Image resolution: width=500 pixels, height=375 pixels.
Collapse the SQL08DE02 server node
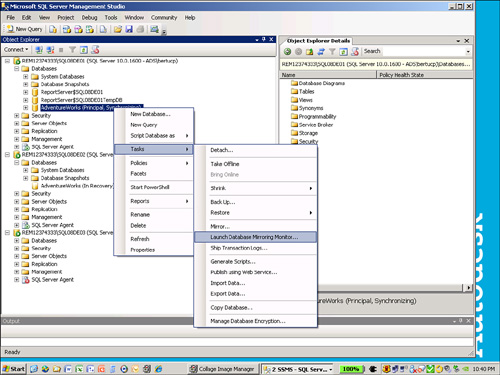7,155
